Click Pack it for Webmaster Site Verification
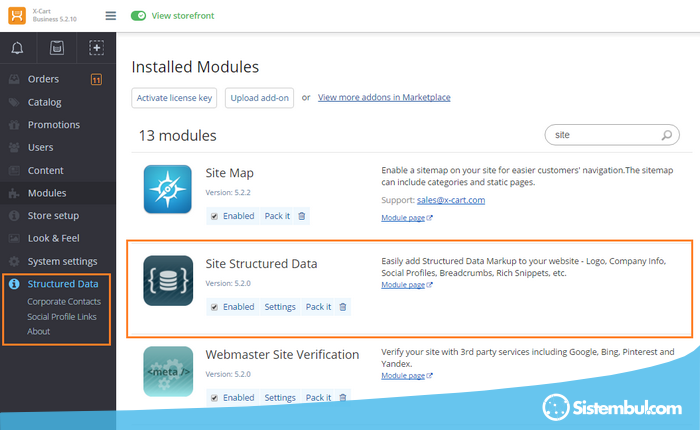 318,398
